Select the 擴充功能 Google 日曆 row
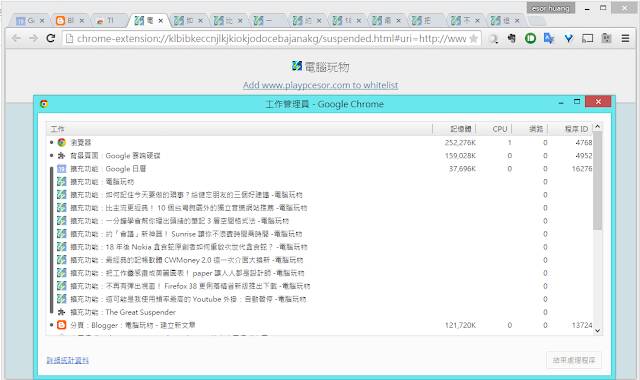 (x=320, y=169)
